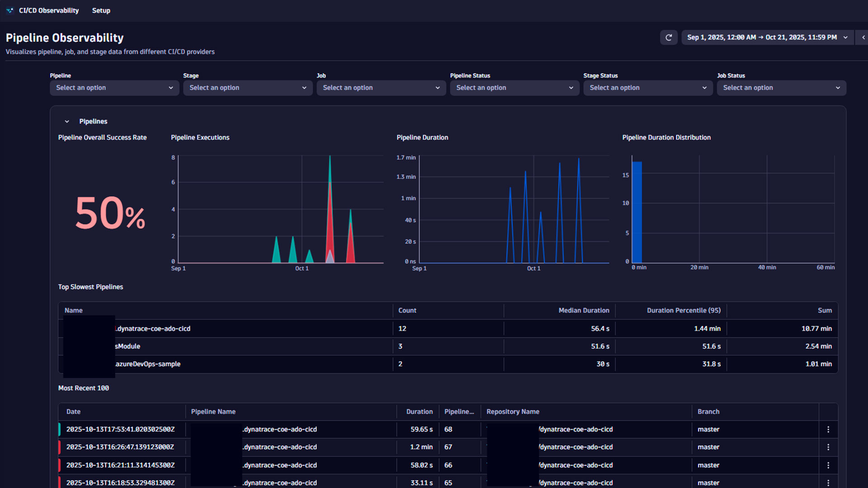This screenshot has width=868, height=488.
Task: Click the Count column header in Top Slowest Pipelines
Action: click(407, 310)
